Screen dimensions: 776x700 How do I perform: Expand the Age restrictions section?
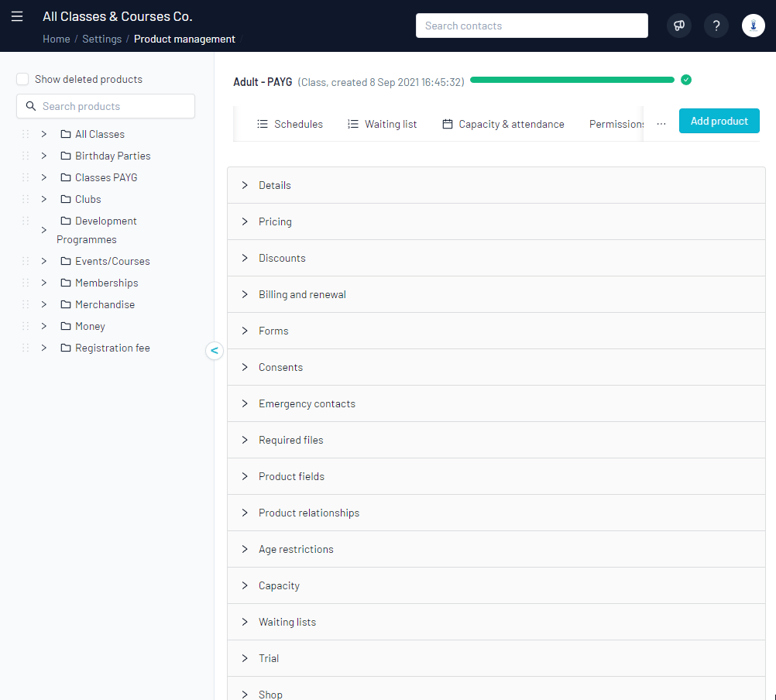click(244, 549)
